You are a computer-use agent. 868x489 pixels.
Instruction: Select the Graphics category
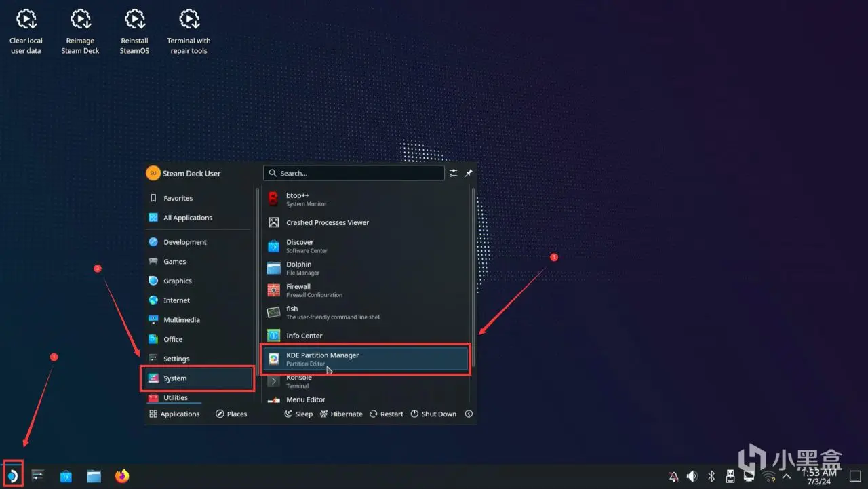pos(199,281)
